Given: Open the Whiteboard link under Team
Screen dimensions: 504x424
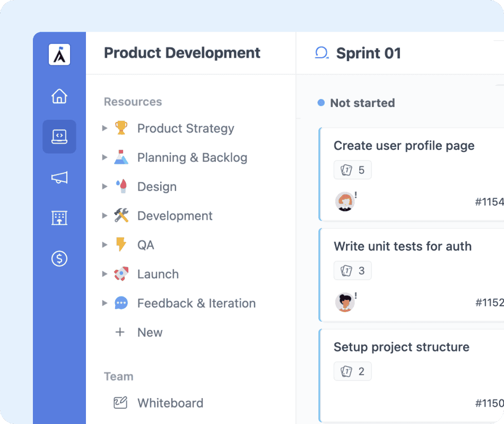Looking at the screenshot, I should (170, 403).
